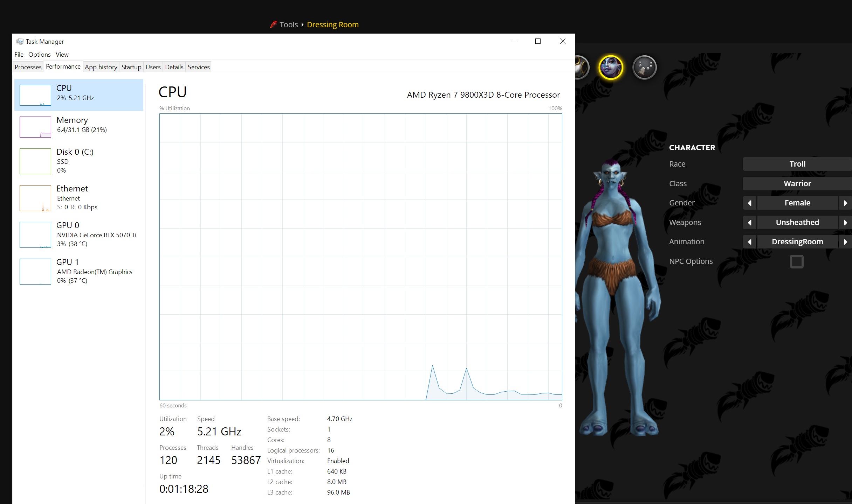Click the L1 cache value 640 KB
The height and width of the screenshot is (504, 852).
[337, 471]
